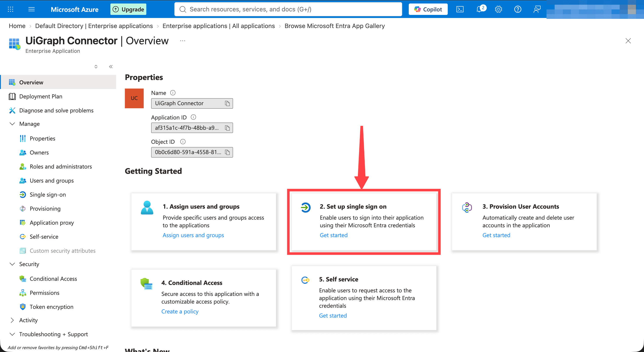The height and width of the screenshot is (352, 644).
Task: Select Overview in the sidebar
Action: (58, 82)
